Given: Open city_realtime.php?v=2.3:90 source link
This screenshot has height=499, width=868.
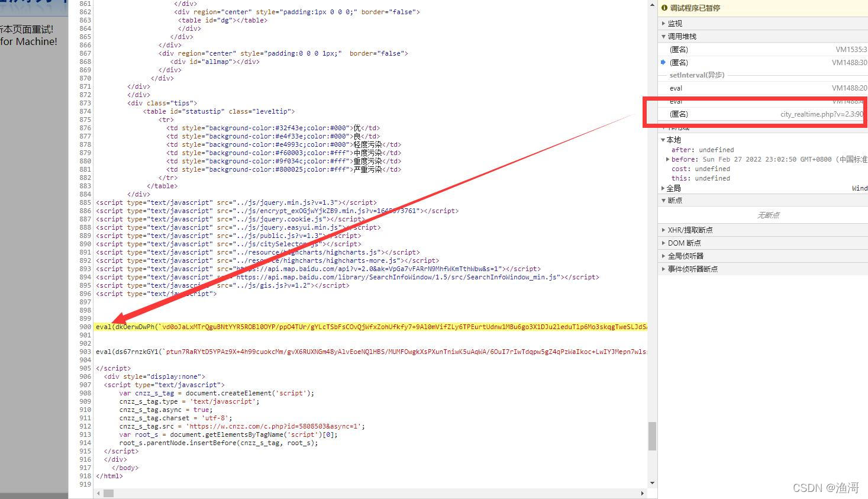Looking at the screenshot, I should coord(821,114).
